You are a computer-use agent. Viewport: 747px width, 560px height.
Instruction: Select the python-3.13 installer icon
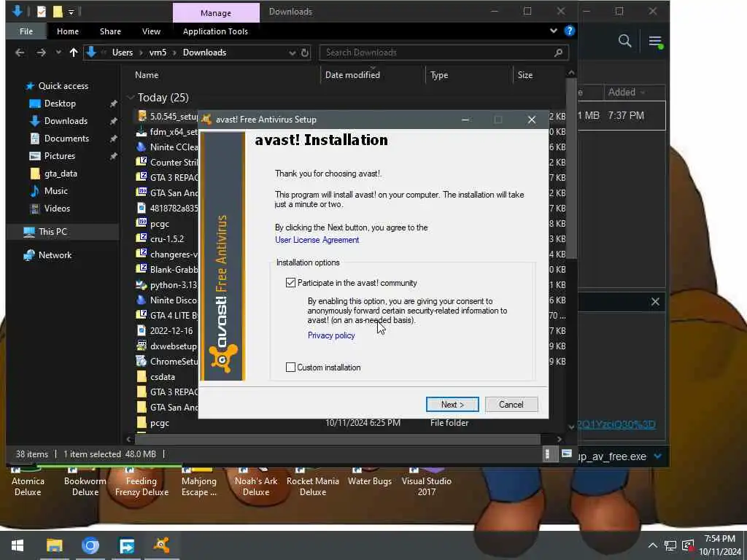[x=141, y=285]
